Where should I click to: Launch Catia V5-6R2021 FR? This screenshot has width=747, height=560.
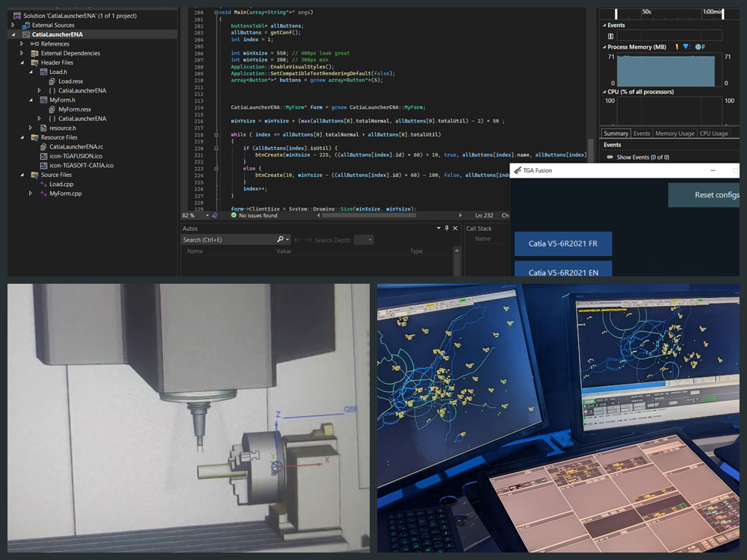tap(563, 243)
